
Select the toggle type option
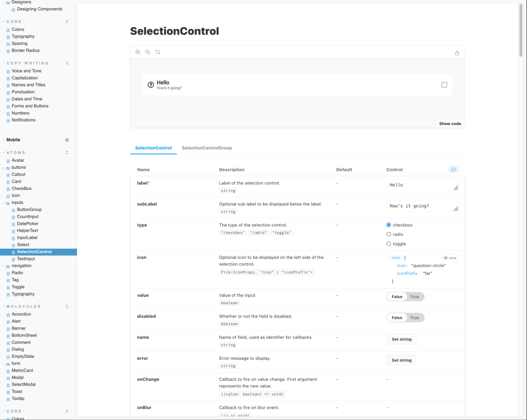[x=389, y=244]
